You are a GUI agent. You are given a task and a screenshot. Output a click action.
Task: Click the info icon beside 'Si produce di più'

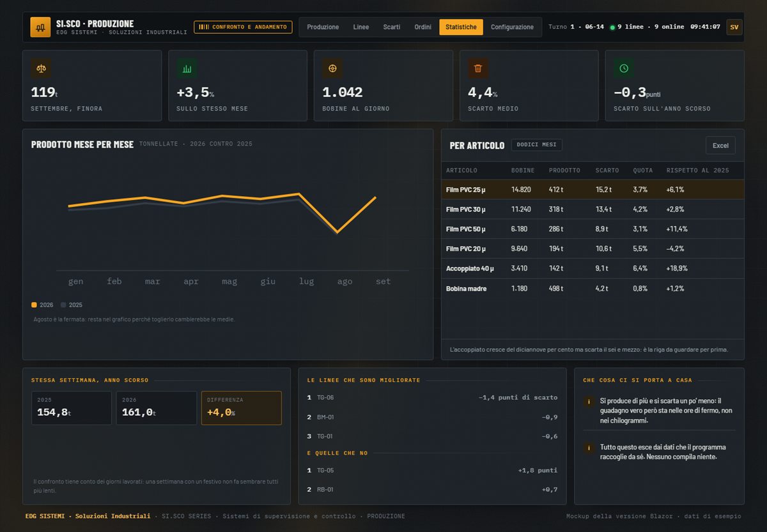(589, 402)
